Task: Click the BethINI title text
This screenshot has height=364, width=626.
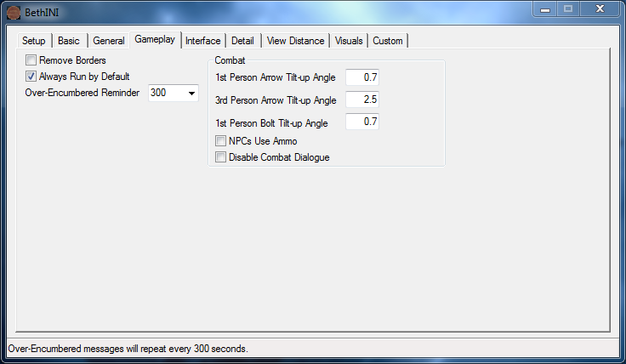Action: point(42,13)
